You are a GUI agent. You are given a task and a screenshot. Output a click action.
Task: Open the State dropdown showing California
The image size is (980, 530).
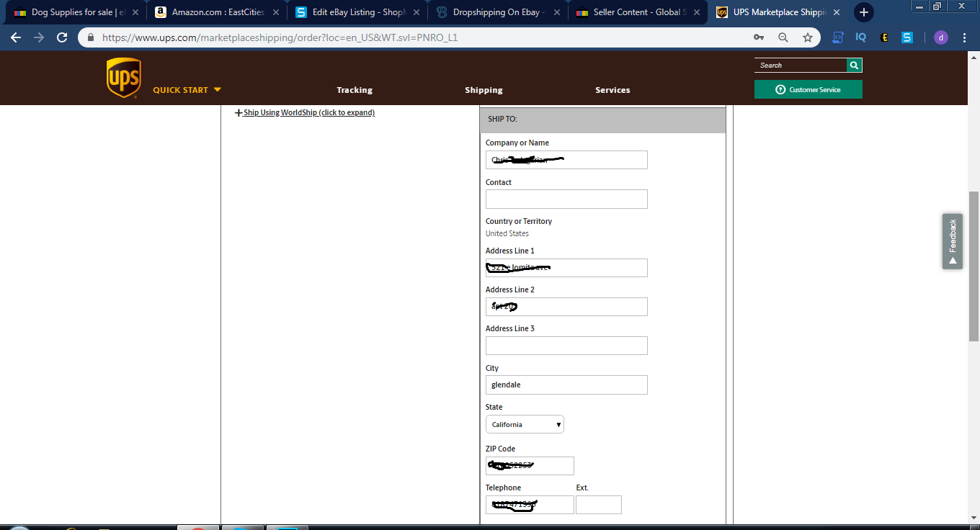pos(525,424)
